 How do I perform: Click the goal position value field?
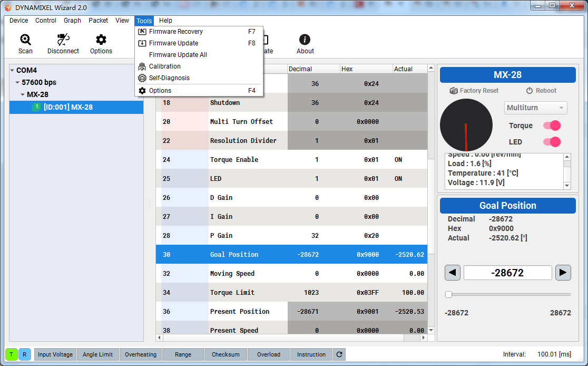click(507, 273)
